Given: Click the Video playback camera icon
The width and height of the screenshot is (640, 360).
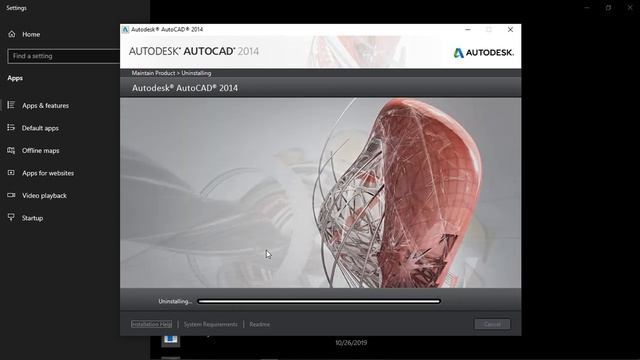Looking at the screenshot, I should 11,195.
